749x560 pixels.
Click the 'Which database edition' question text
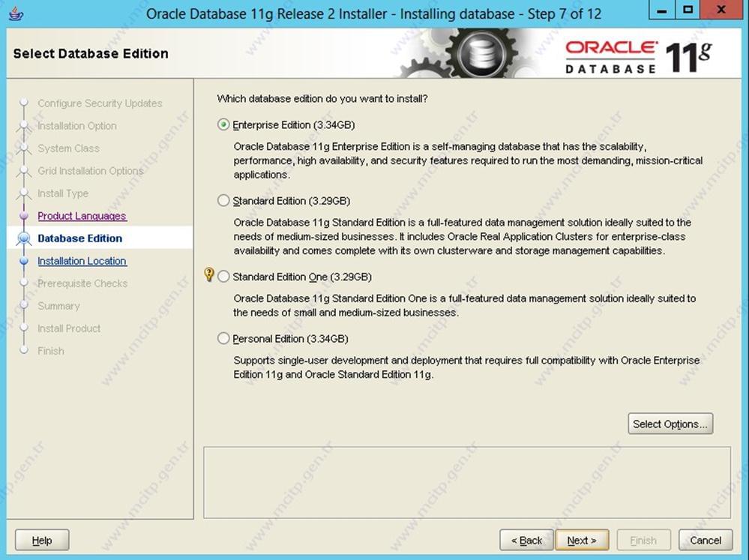click(x=322, y=99)
